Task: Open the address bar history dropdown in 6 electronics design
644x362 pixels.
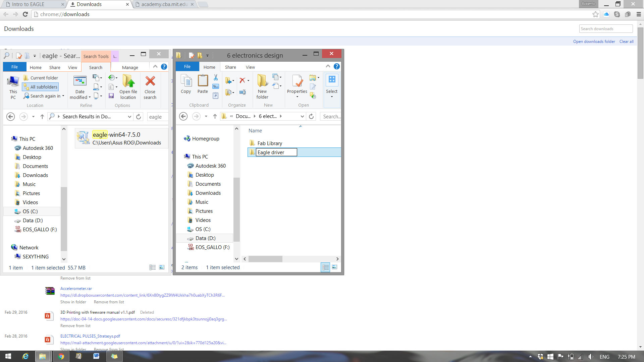Action: [x=302, y=116]
